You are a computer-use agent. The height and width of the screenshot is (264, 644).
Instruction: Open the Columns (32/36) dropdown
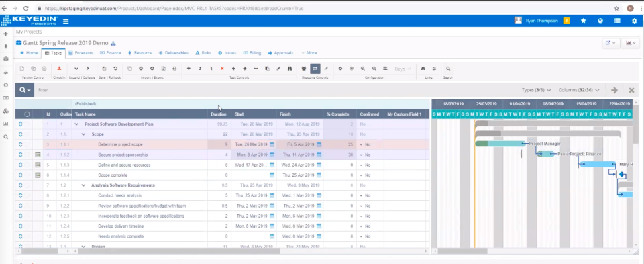click(x=579, y=90)
